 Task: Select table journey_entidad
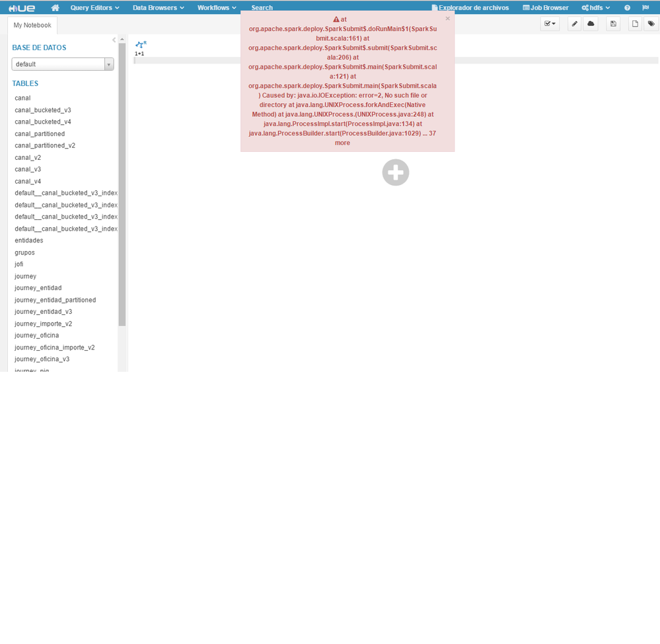point(38,288)
